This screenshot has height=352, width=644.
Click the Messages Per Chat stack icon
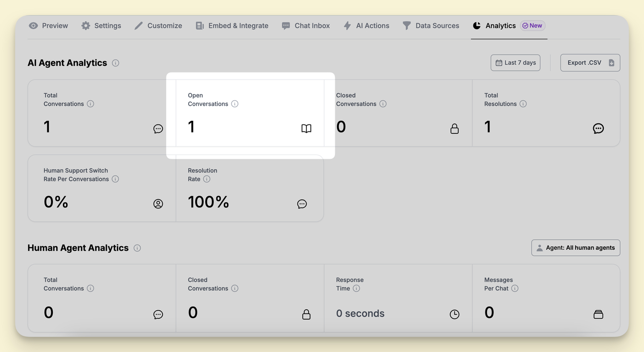(x=598, y=314)
